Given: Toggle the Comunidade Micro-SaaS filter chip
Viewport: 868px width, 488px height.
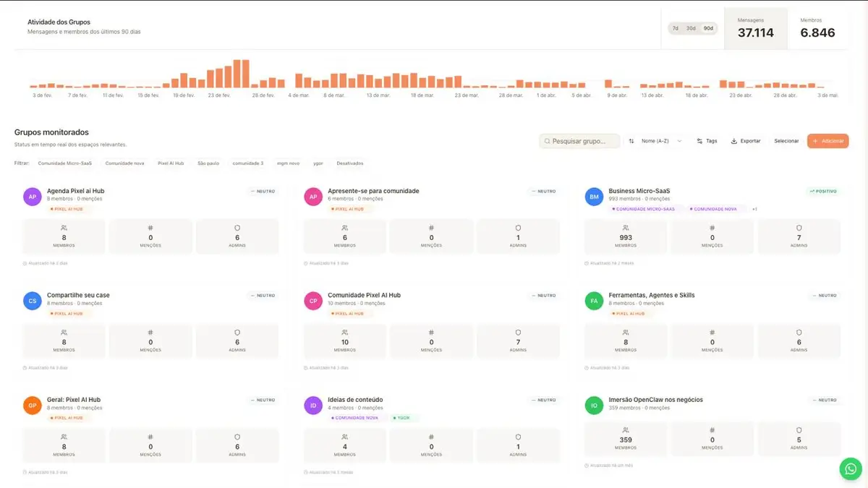Looking at the screenshot, I should (65, 163).
